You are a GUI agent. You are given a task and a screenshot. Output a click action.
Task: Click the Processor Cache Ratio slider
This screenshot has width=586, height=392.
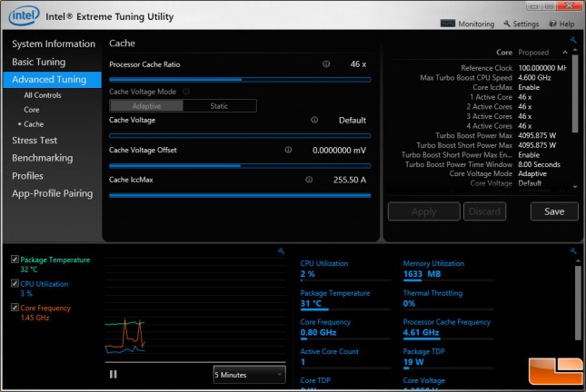coord(240,80)
